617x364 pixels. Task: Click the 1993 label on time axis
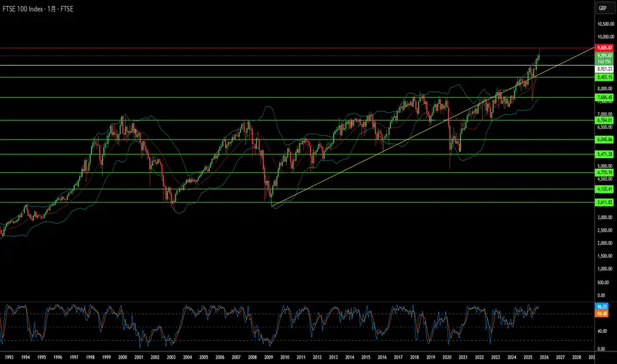tap(9, 357)
